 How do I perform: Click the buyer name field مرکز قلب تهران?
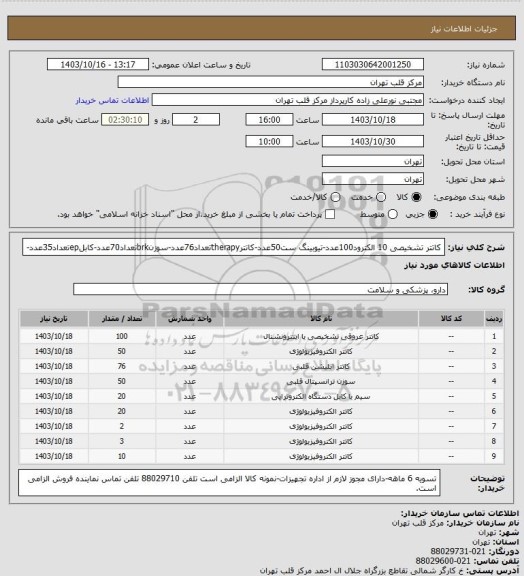point(270,82)
